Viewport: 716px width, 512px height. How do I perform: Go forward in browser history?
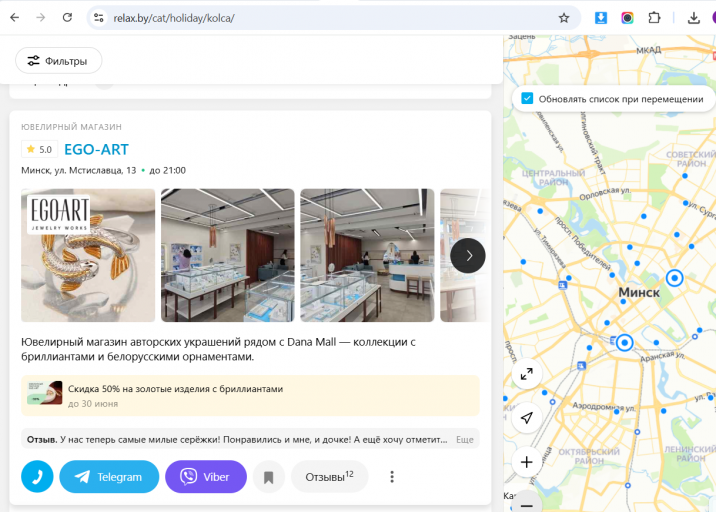[41, 18]
